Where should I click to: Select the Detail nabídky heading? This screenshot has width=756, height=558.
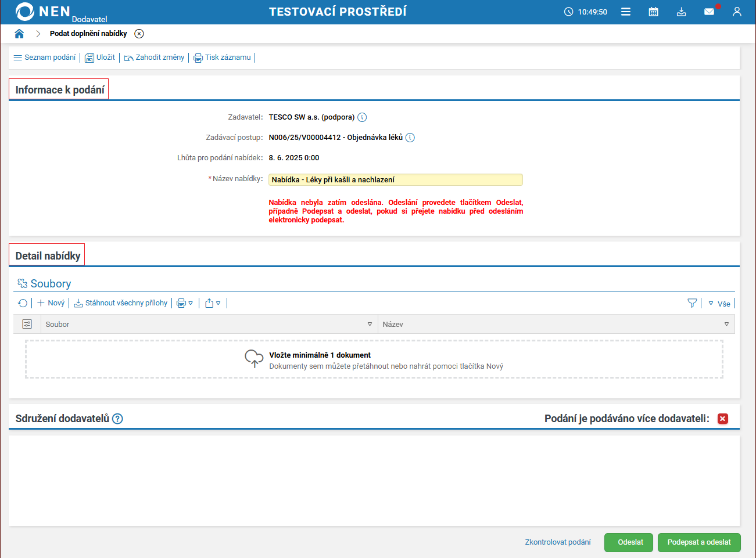tap(48, 256)
